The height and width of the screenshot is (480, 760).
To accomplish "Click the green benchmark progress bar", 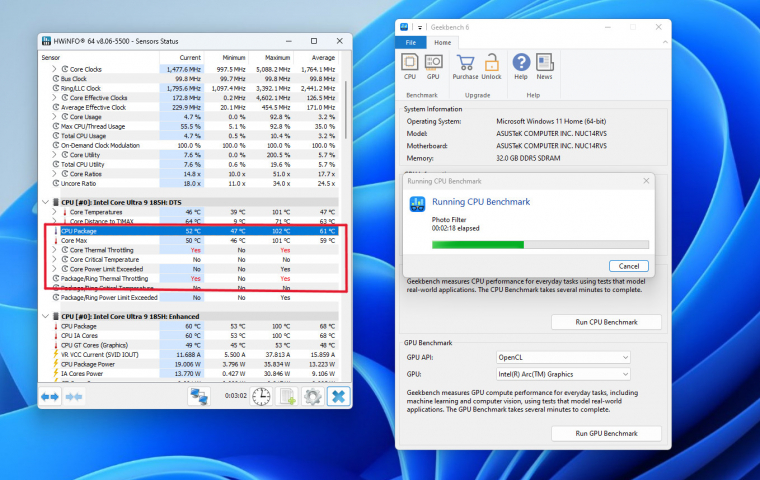I will point(540,245).
